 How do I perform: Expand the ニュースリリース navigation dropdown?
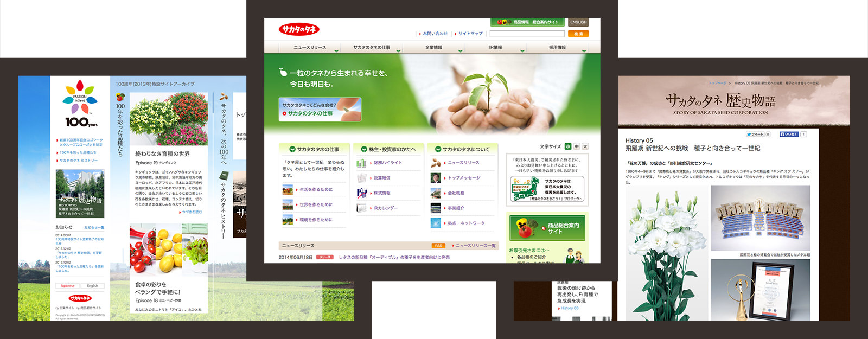pos(336,50)
